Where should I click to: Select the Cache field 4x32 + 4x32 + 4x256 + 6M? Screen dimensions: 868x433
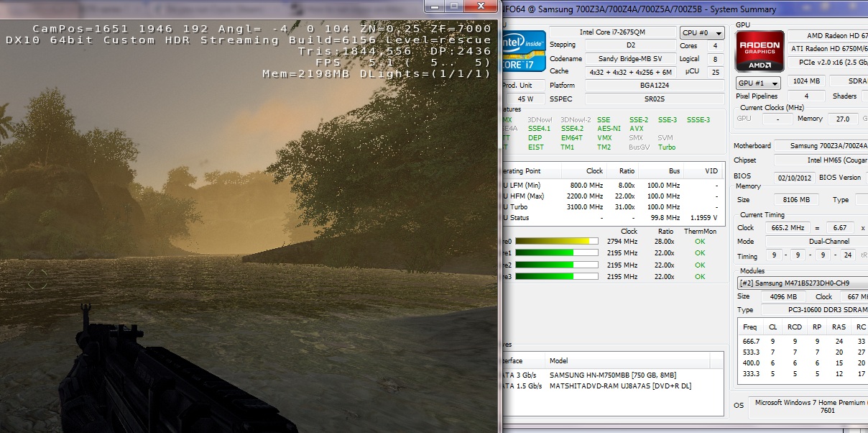(x=629, y=72)
